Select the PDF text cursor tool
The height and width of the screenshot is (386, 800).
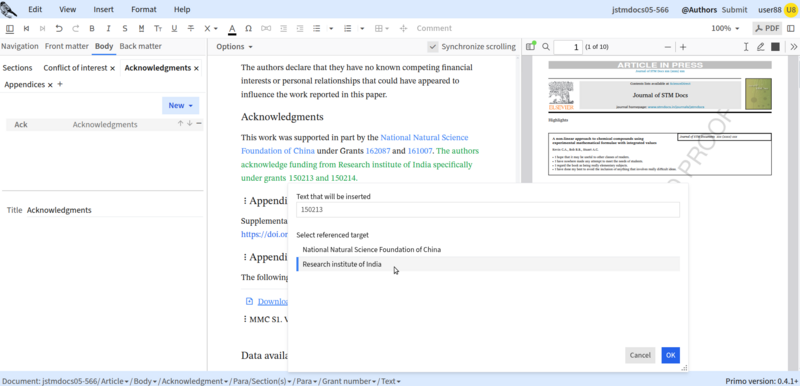click(746, 47)
